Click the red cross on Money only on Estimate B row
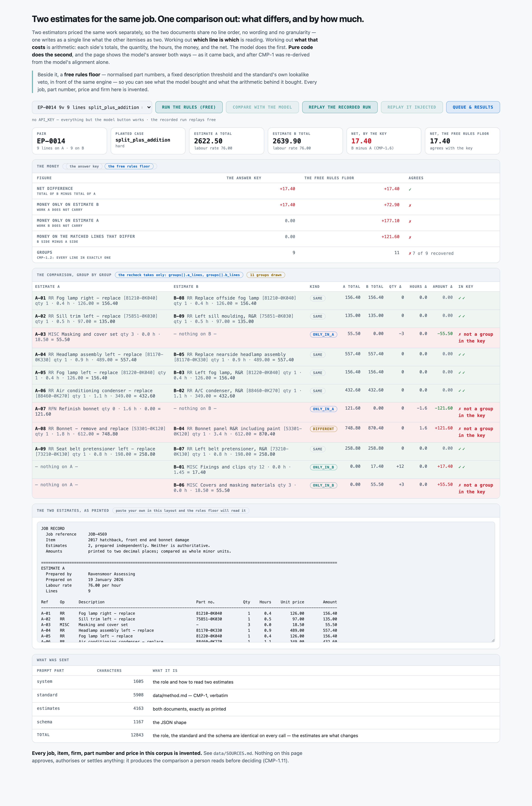Screen dimensions: 532x806 [410, 205]
